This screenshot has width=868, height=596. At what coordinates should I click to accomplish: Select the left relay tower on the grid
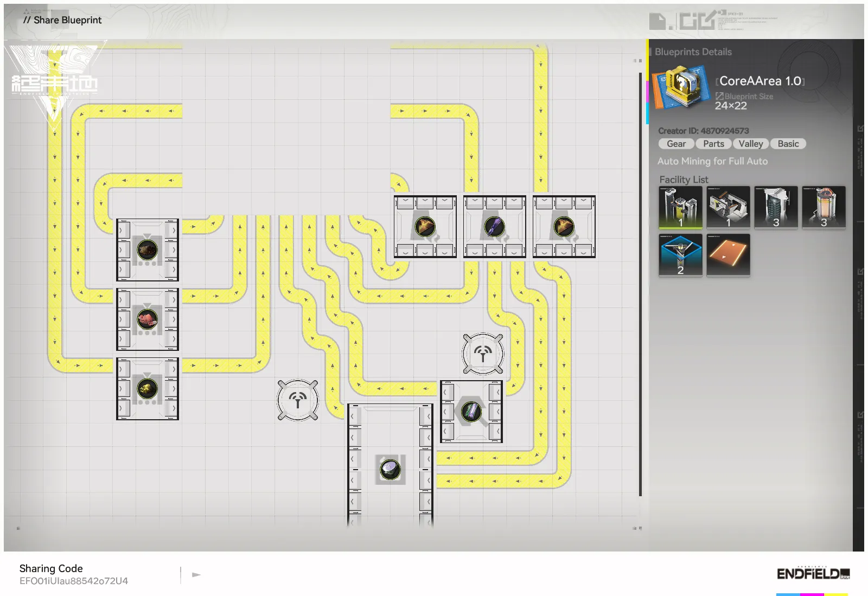(297, 400)
